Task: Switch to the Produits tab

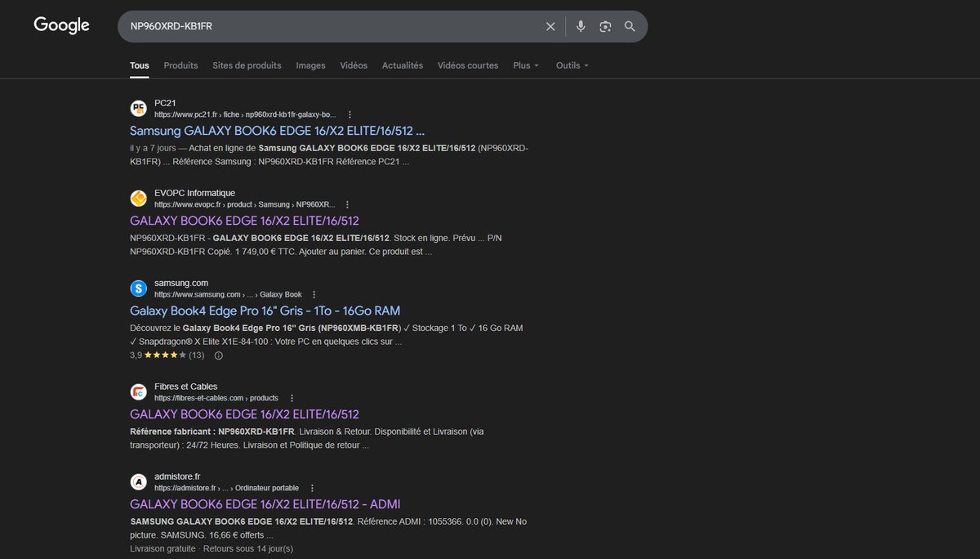Action: click(180, 65)
